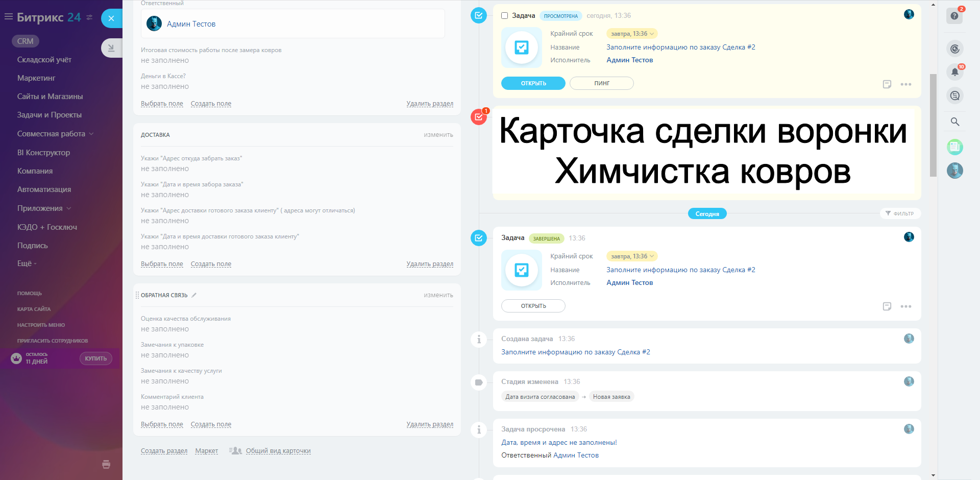Screen dimensions: 980x480
Task: Click the green feed icon in right bar
Action: coord(955,147)
